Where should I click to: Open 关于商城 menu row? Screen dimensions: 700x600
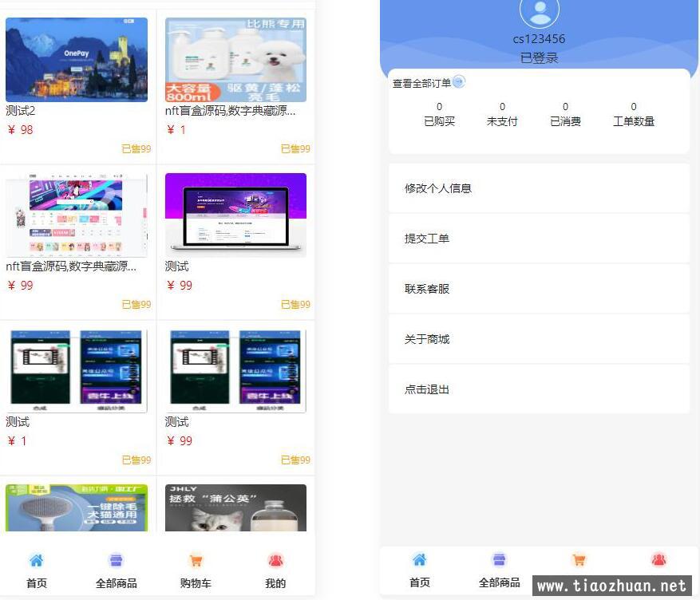539,339
